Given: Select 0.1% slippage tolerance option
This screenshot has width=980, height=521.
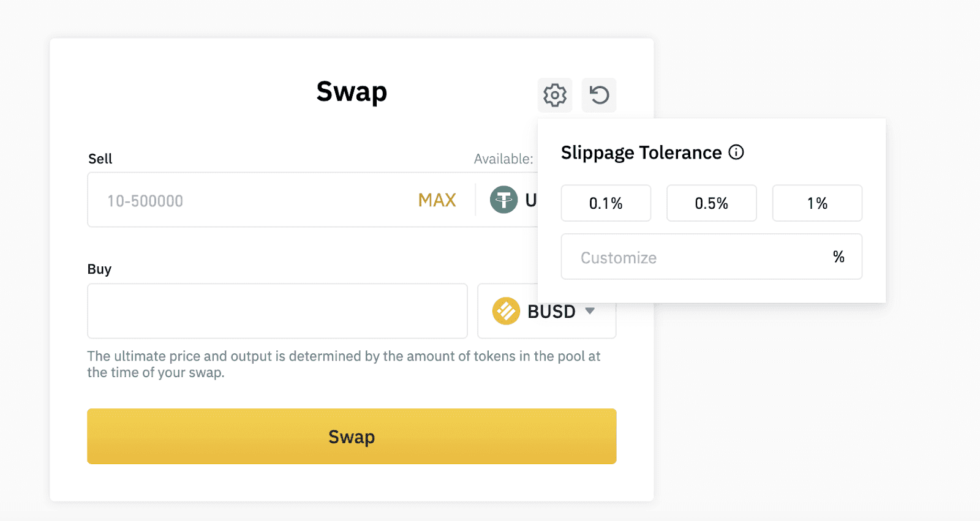Looking at the screenshot, I should pyautogui.click(x=606, y=203).
